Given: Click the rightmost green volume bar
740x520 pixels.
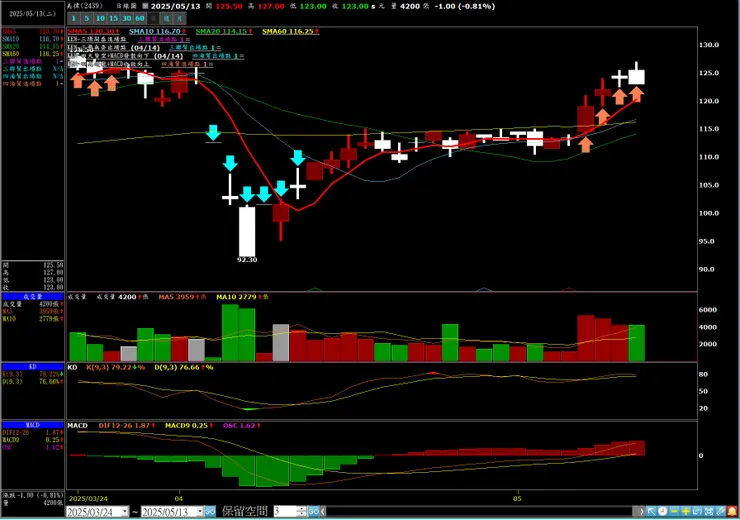Looking at the screenshot, I should (636, 343).
